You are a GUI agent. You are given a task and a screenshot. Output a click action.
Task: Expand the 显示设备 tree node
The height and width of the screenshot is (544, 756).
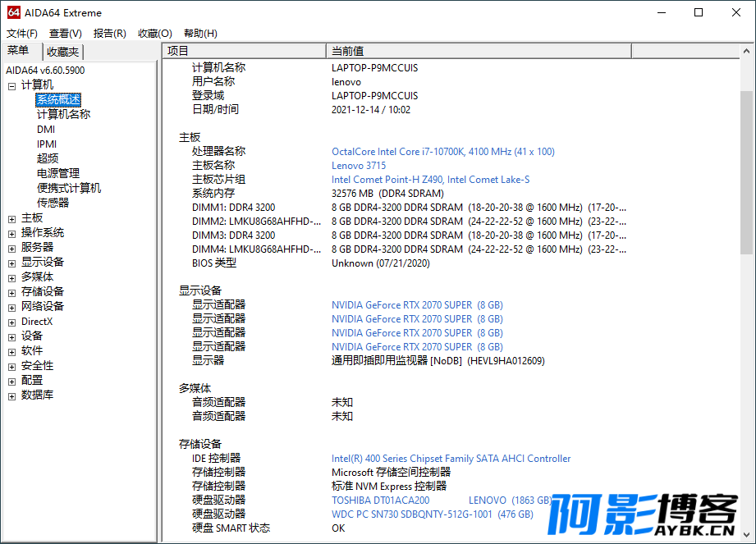(11, 263)
